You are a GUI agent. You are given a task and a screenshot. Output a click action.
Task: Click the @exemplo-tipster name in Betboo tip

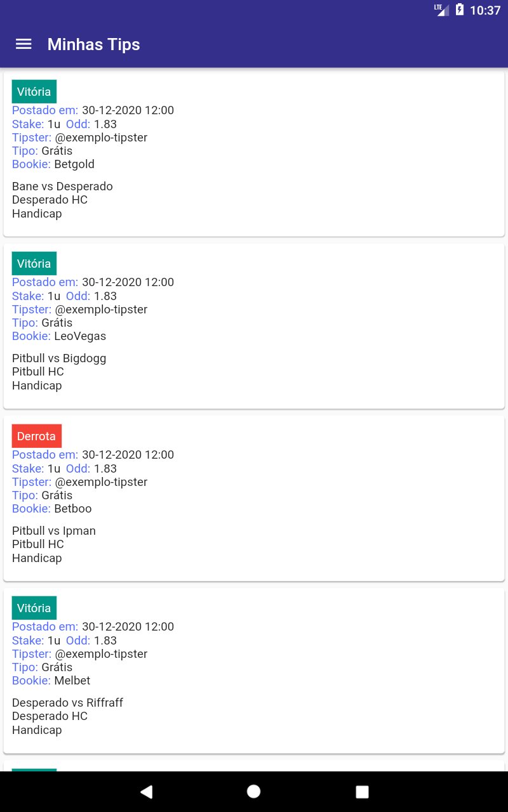101,482
